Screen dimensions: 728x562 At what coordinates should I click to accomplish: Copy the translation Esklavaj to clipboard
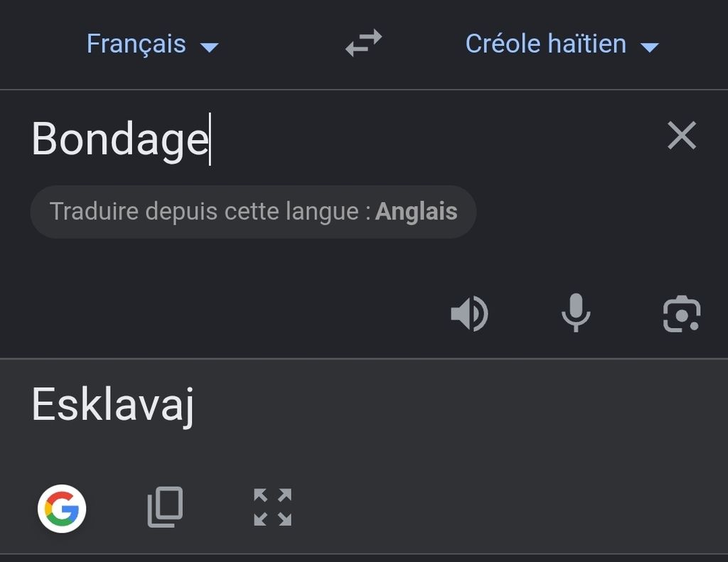165,507
